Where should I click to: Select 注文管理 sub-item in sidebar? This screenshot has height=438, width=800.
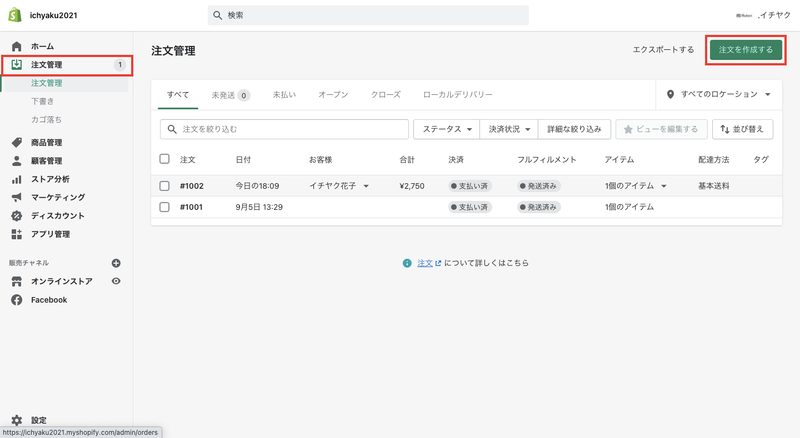click(46, 83)
